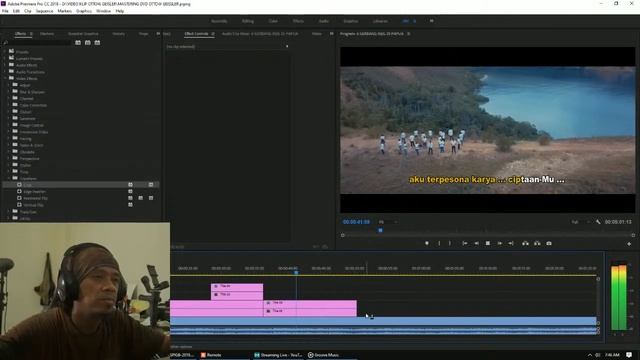This screenshot has height=360, width=640.
Task: Click the timeline playhead marker
Action: (296, 272)
